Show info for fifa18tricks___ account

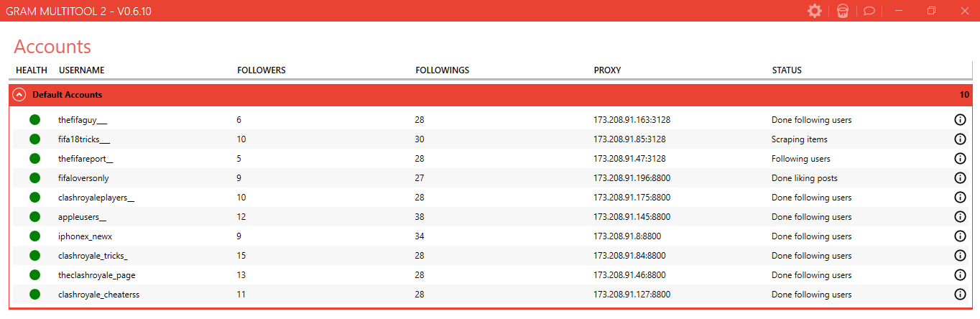coord(959,139)
